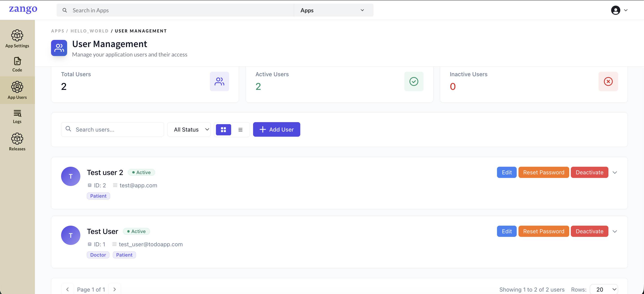This screenshot has width=644, height=294.
Task: Click the Doctor role tag
Action: [x=98, y=255]
